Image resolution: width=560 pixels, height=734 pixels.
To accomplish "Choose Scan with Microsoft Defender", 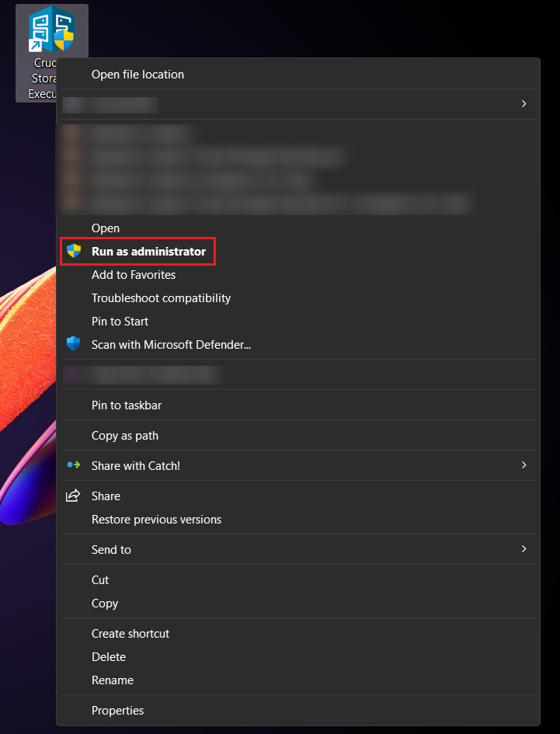I will click(297, 345).
